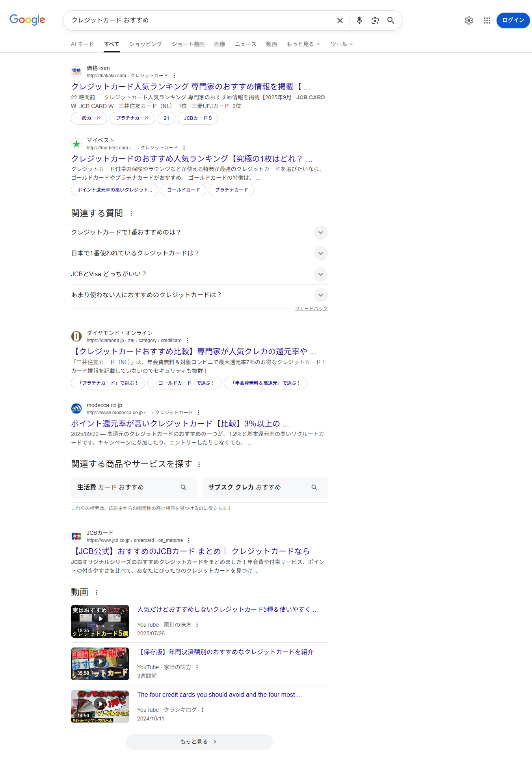Click the ログイン button

click(513, 20)
